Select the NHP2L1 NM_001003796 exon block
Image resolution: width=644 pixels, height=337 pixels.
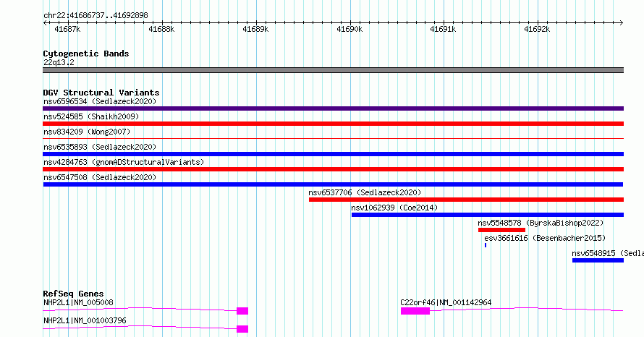(242, 329)
